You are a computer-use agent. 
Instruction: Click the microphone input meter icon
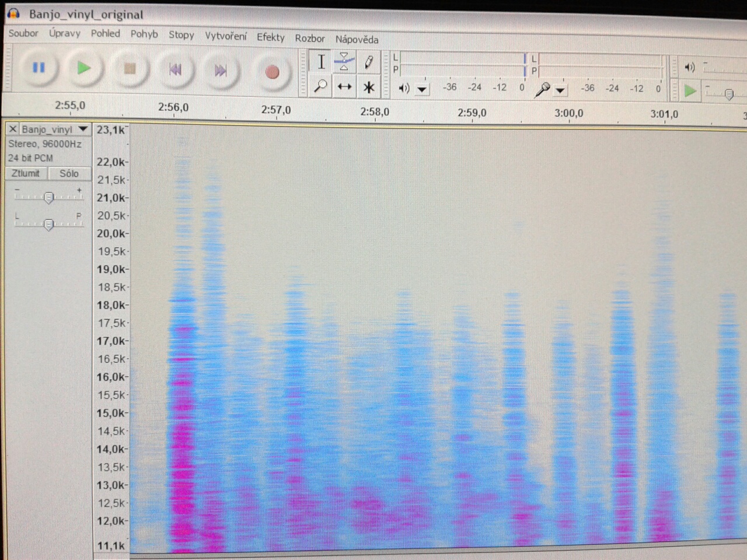click(x=542, y=89)
